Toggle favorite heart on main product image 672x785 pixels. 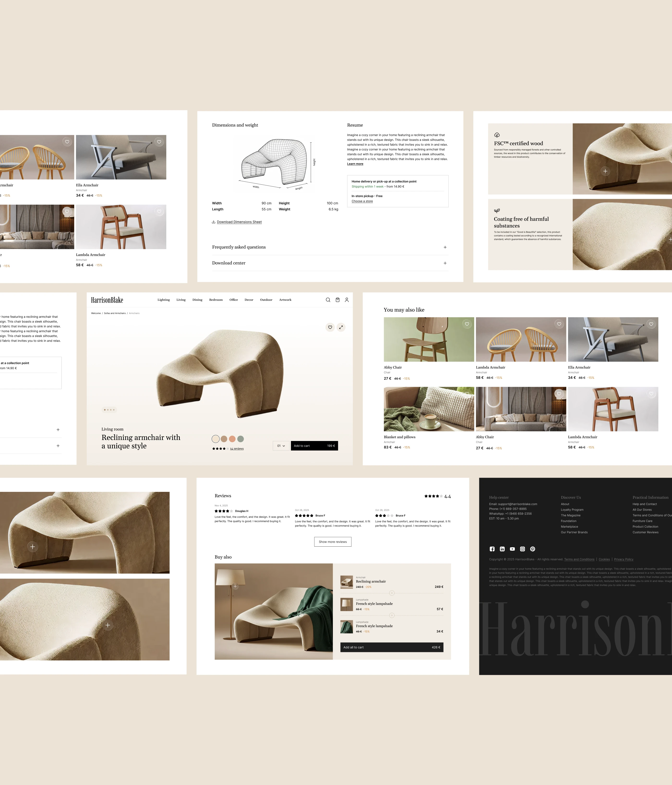click(330, 327)
